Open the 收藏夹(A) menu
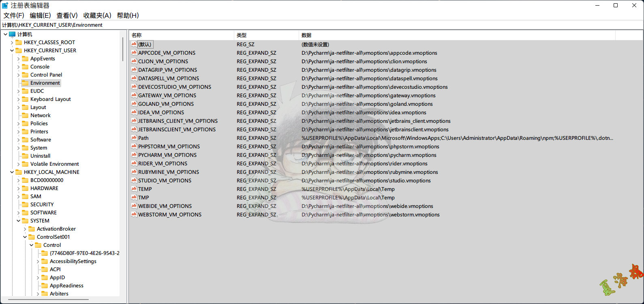The image size is (644, 304). click(x=97, y=15)
